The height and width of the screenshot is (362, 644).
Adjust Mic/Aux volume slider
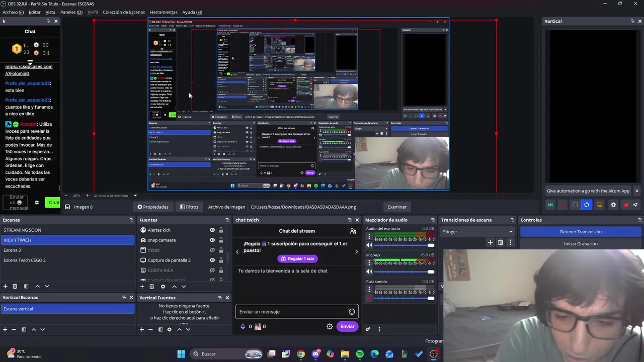click(404, 271)
